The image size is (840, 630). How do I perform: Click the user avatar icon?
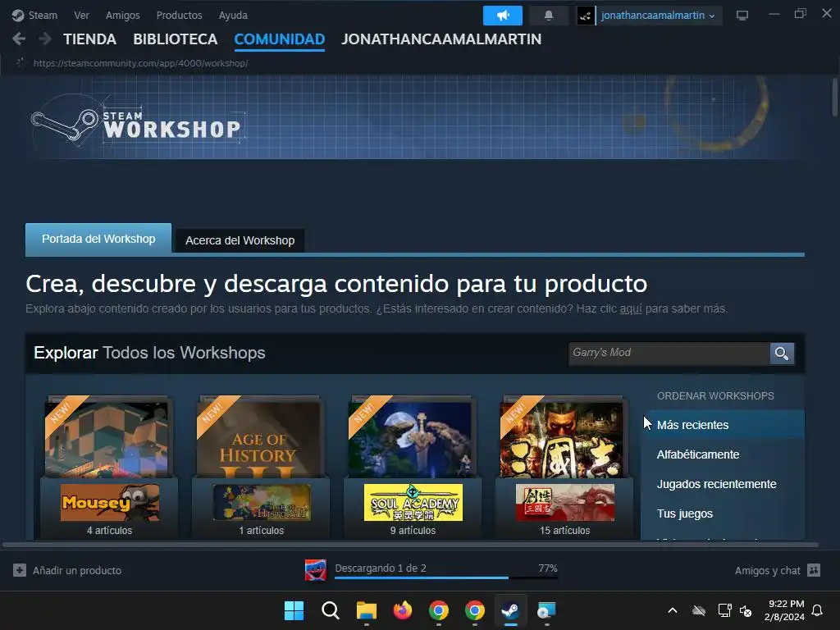[586, 16]
